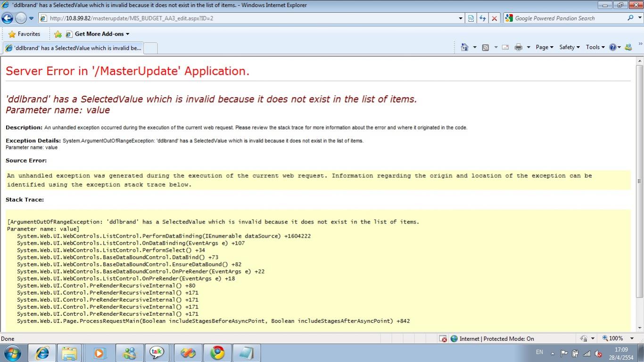Click the vertical scrollbar down arrow
The width and height of the screenshot is (644, 362).
pos(640,328)
